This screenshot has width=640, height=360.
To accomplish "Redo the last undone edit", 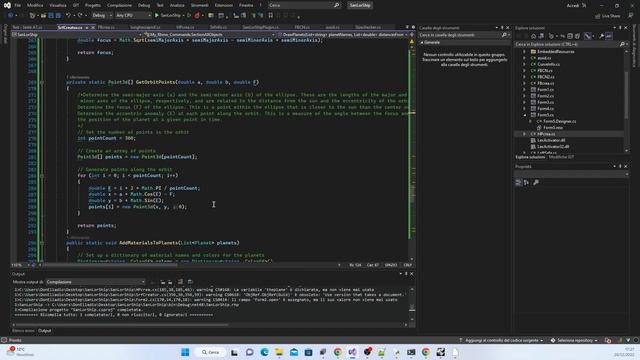I will (80, 16).
